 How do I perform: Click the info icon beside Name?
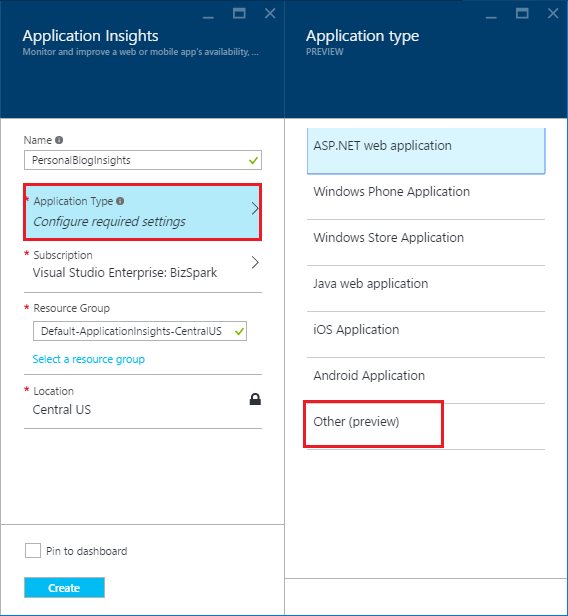pos(59,140)
